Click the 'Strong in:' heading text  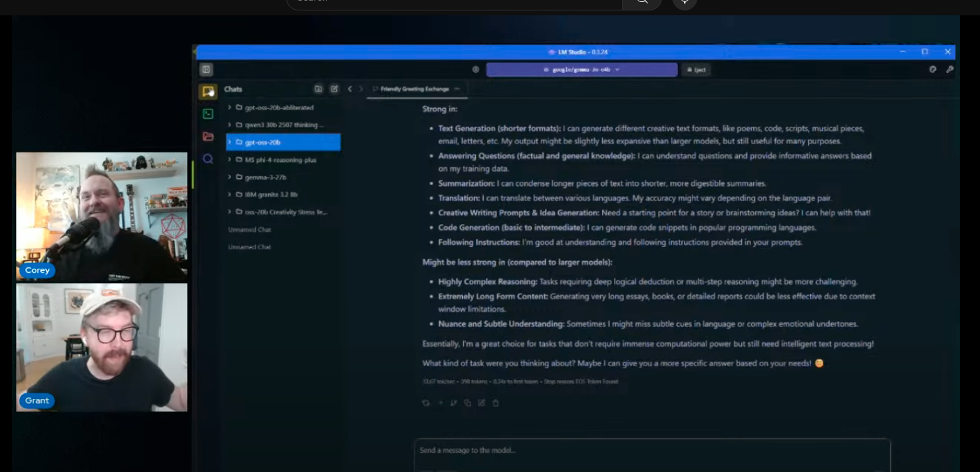click(x=440, y=109)
